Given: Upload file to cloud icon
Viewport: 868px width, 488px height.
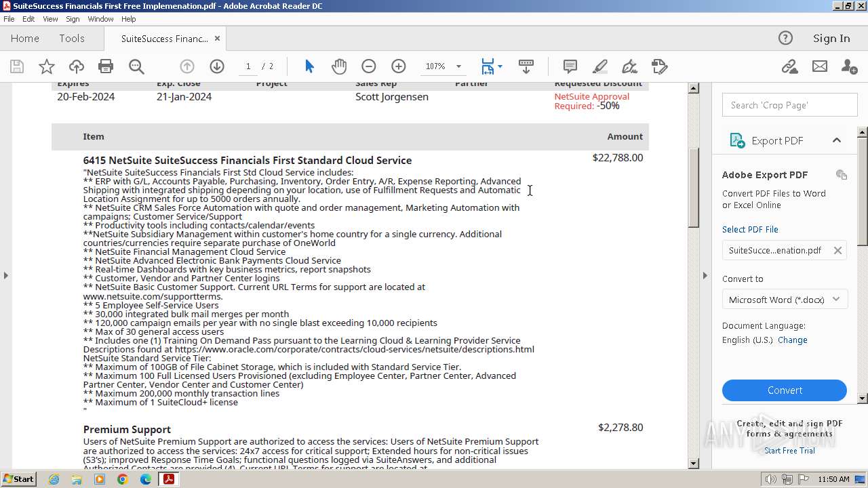Looking at the screenshot, I should coord(77,66).
